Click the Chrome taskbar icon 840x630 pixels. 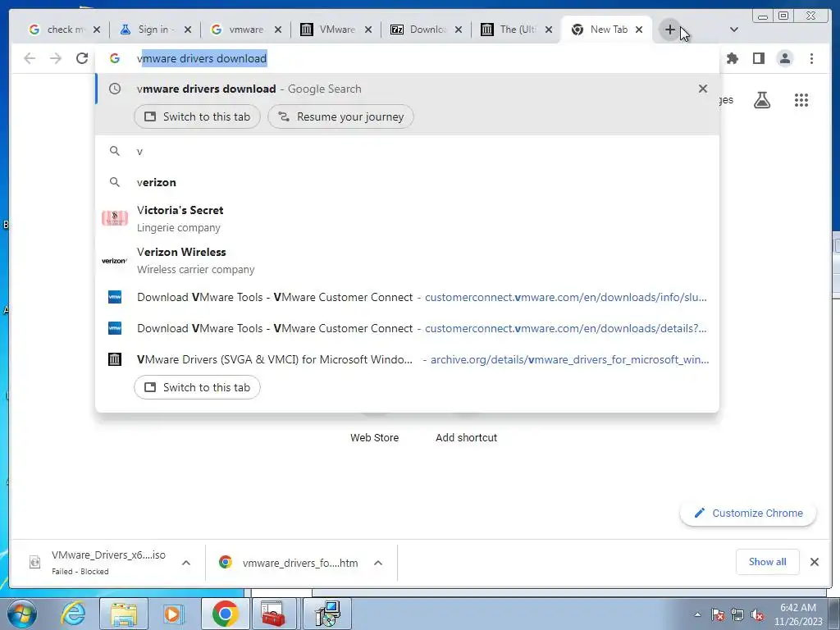(x=226, y=614)
